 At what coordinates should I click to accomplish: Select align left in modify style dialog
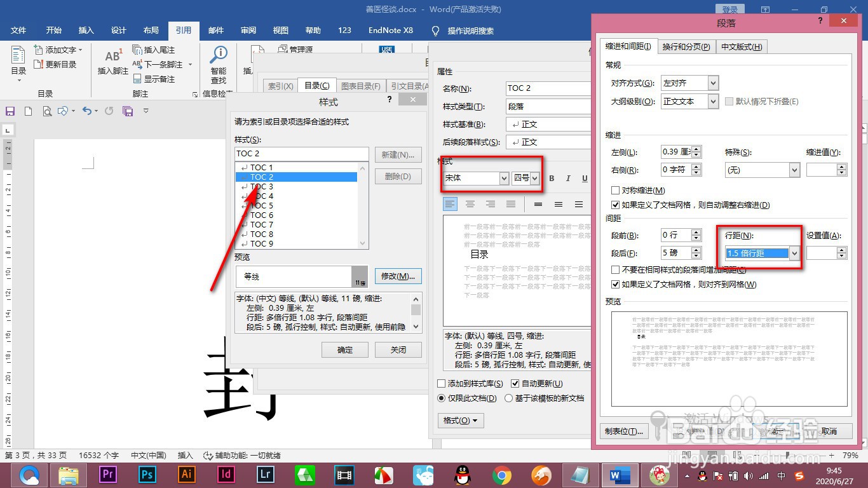click(450, 204)
